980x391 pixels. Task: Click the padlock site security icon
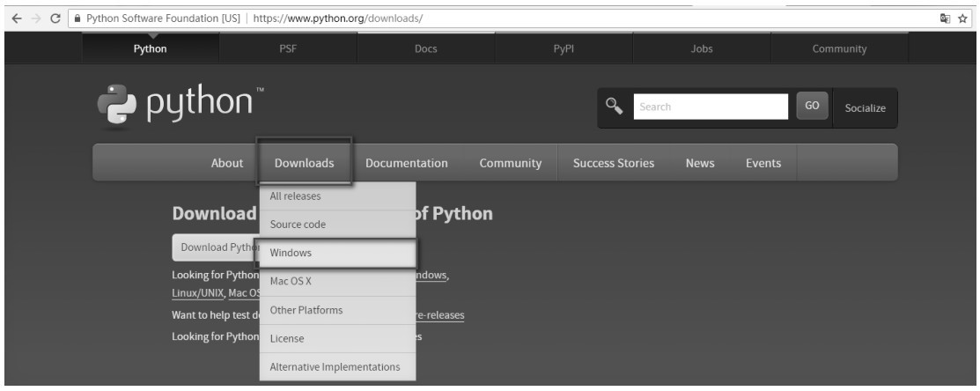tap(77, 18)
